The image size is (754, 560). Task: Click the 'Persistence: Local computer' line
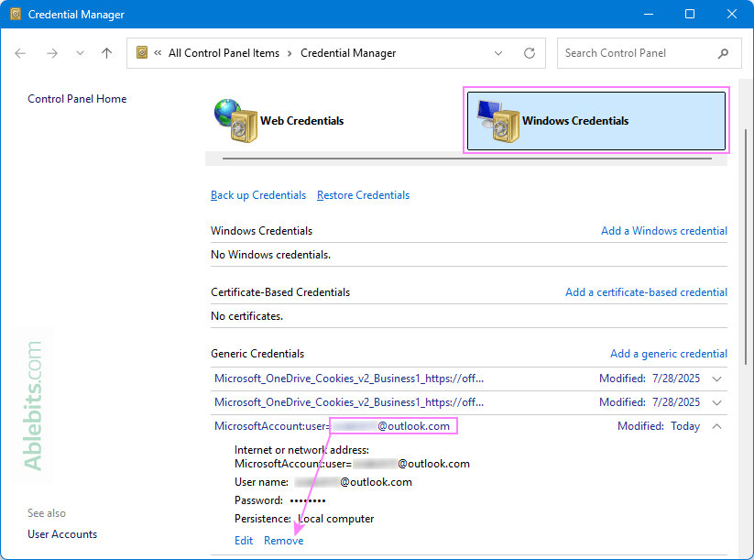(x=304, y=519)
